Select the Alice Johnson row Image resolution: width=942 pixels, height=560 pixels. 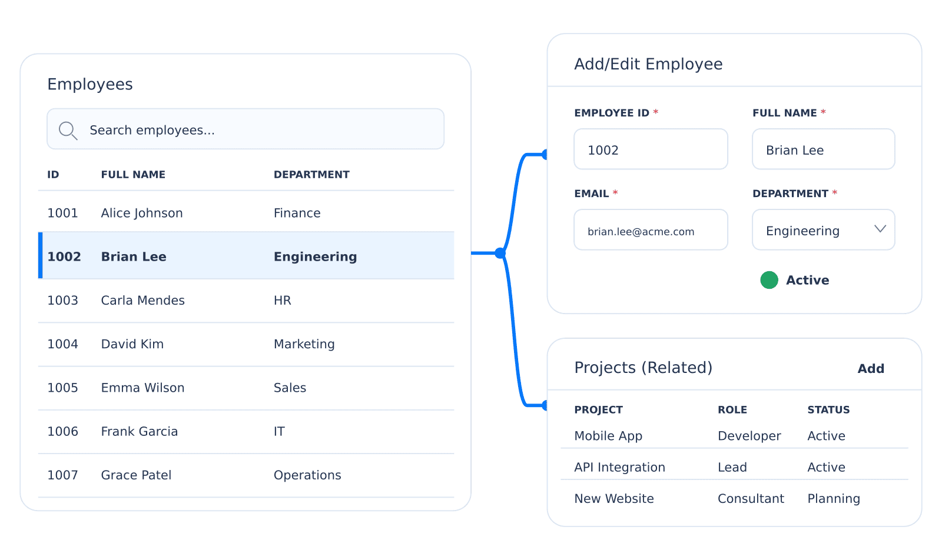click(x=246, y=212)
